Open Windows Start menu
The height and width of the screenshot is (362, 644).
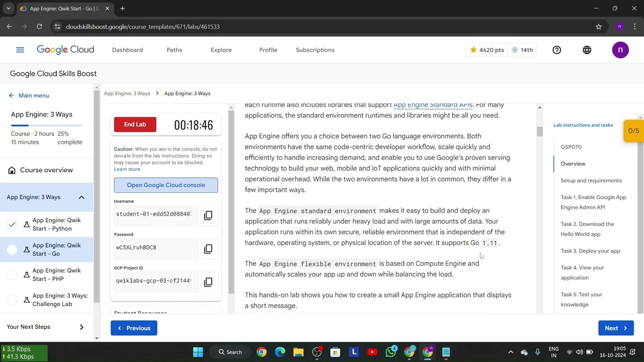[x=198, y=352]
